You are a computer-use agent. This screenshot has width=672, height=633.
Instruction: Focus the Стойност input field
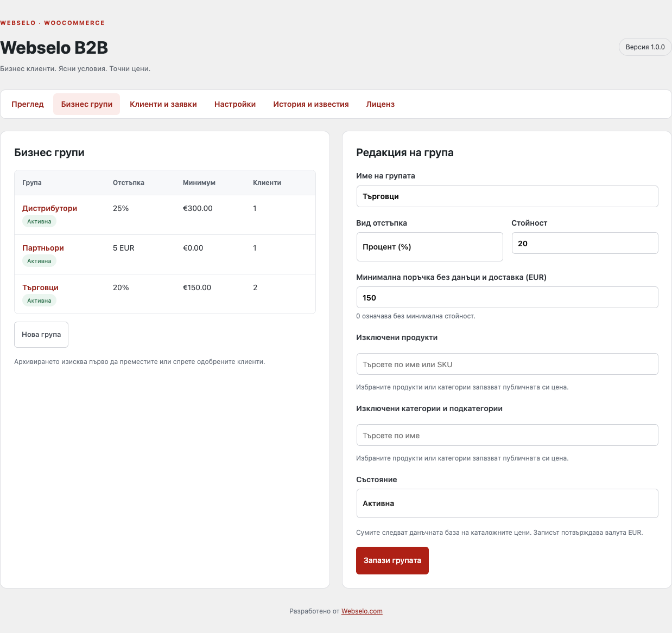[585, 243]
